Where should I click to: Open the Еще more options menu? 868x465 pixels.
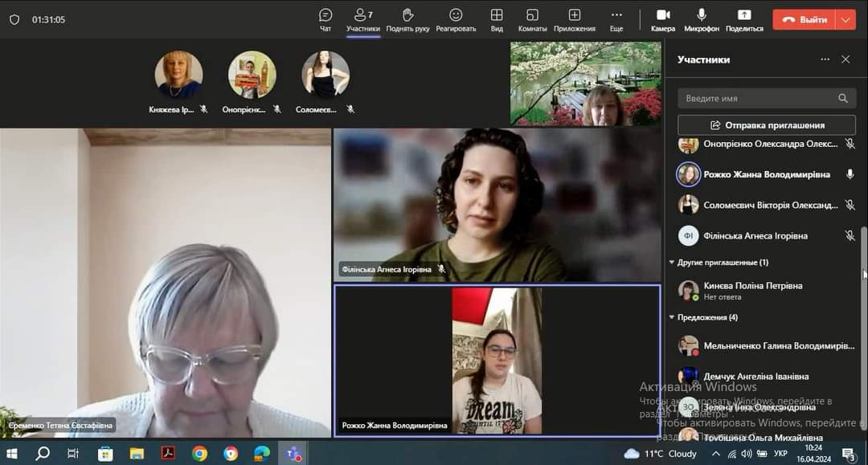coord(616,20)
